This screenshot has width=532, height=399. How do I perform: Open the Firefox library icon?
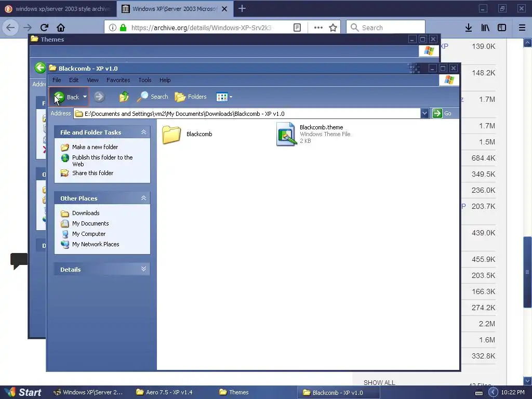pyautogui.click(x=485, y=28)
